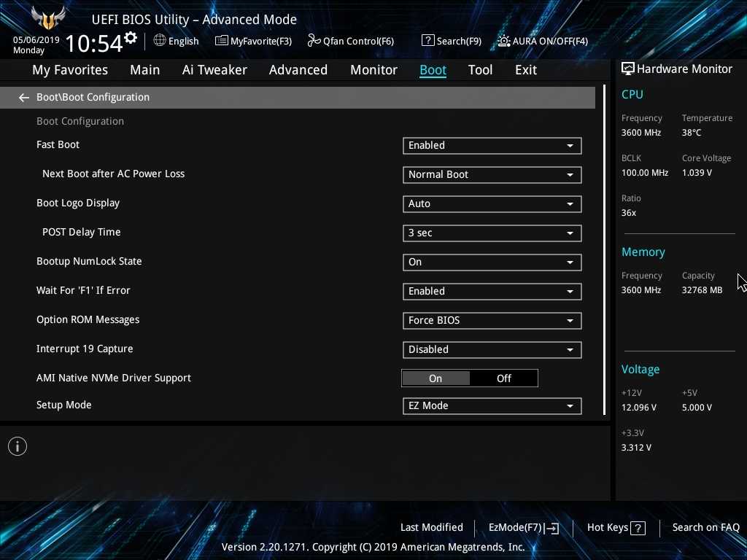Switch to the Exit tab
This screenshot has width=747, height=560.
coord(526,70)
